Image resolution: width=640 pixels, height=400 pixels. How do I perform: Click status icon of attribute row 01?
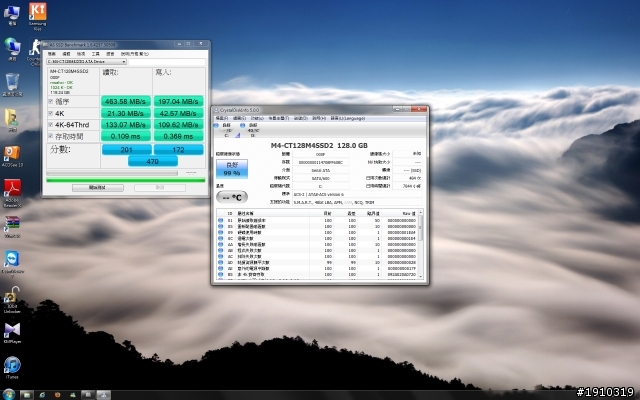pyautogui.click(x=220, y=220)
